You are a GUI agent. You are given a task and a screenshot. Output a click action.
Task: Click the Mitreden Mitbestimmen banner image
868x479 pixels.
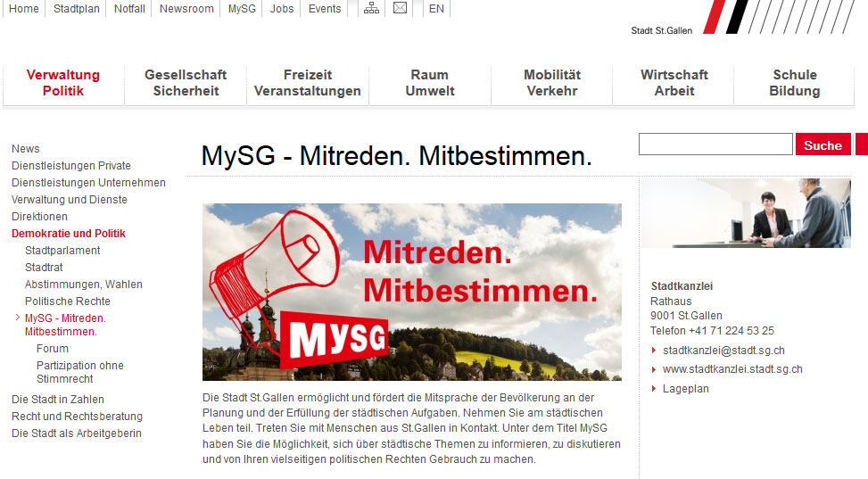412,292
